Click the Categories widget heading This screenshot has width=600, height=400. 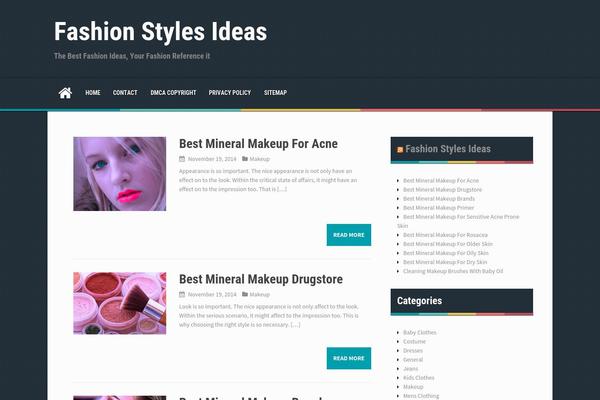coord(419,301)
